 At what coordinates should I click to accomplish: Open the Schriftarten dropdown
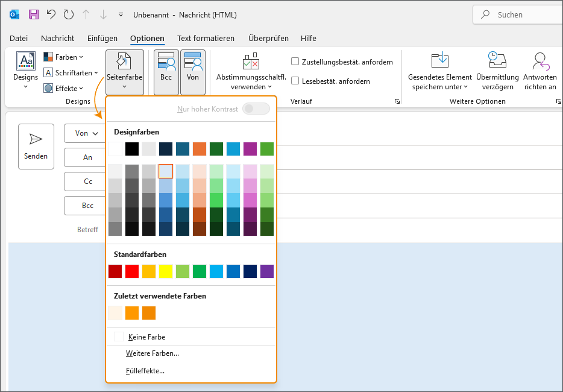tap(71, 73)
